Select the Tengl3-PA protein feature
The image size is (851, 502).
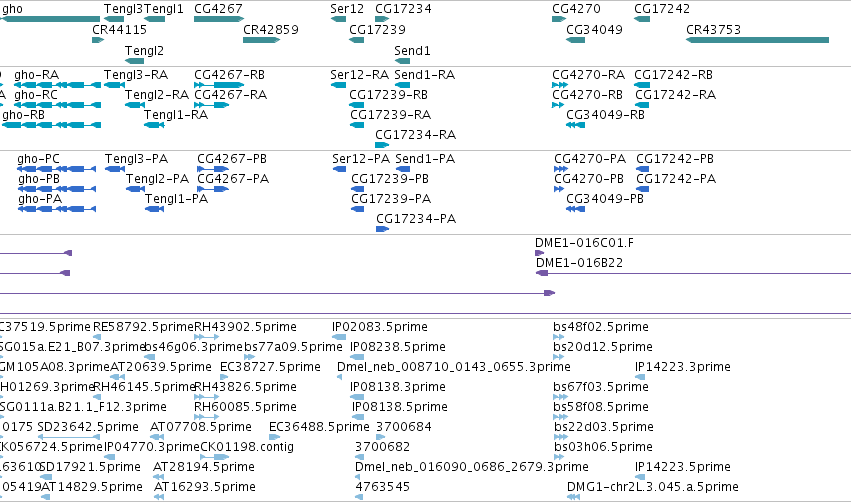pos(115,169)
